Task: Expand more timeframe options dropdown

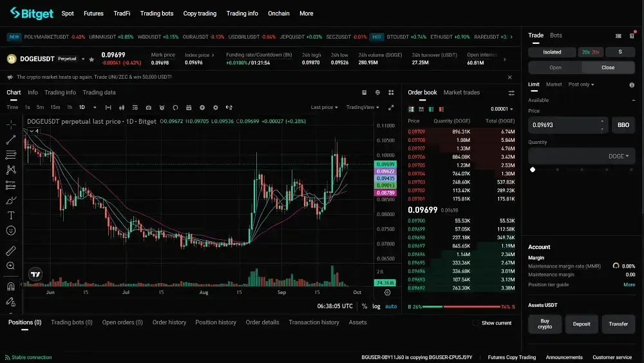Action: tap(95, 107)
